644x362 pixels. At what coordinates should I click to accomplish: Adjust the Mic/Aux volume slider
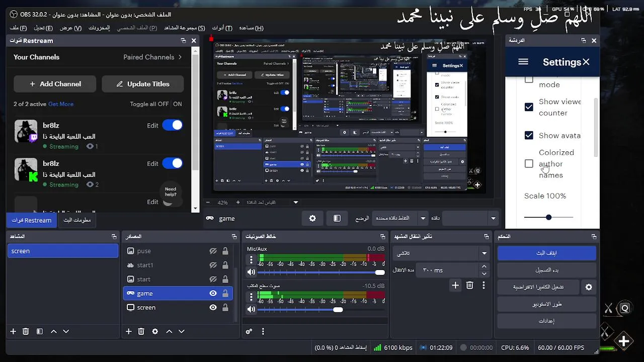tap(321, 272)
